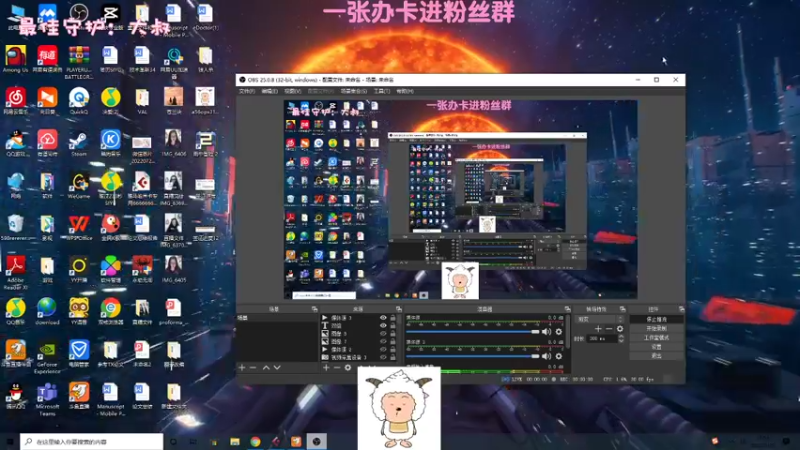Lock the 图像 7 source
The height and width of the screenshot is (450, 800).
[x=393, y=341]
